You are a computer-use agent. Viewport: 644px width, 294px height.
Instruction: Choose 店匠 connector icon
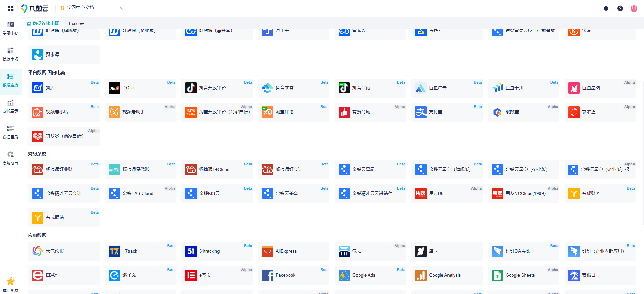point(421,251)
